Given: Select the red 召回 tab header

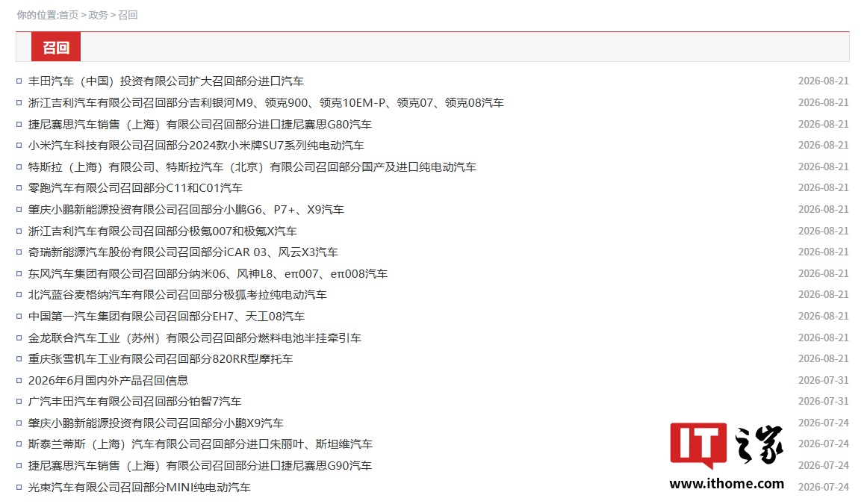Looking at the screenshot, I should point(56,47).
